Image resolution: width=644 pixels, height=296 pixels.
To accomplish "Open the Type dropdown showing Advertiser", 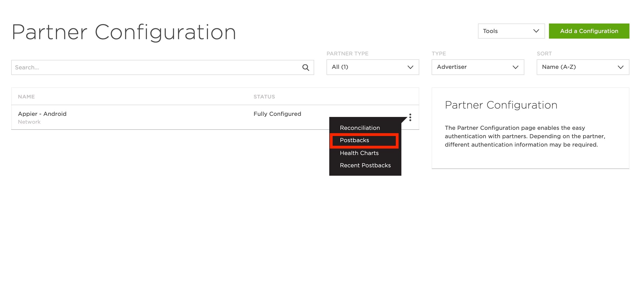I will [x=477, y=67].
